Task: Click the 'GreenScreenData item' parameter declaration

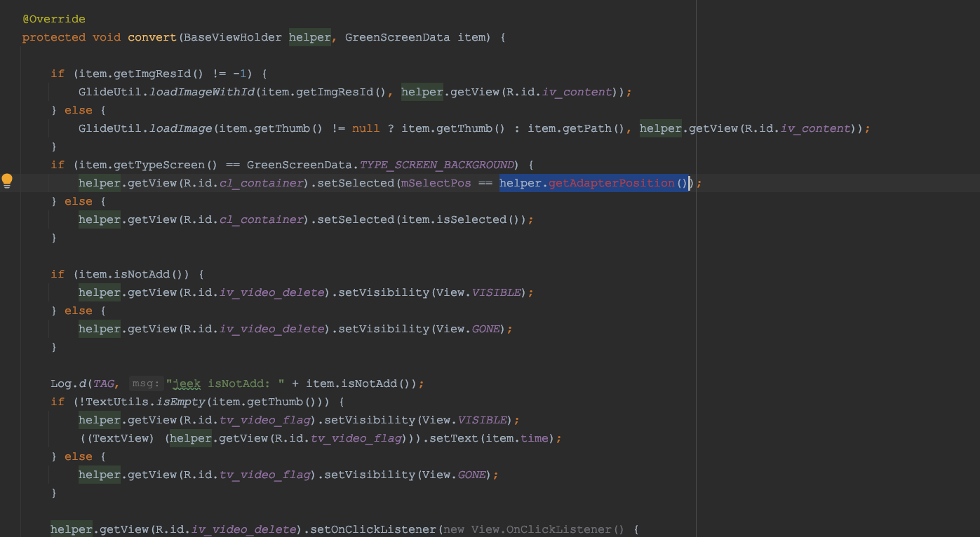Action: click(415, 37)
